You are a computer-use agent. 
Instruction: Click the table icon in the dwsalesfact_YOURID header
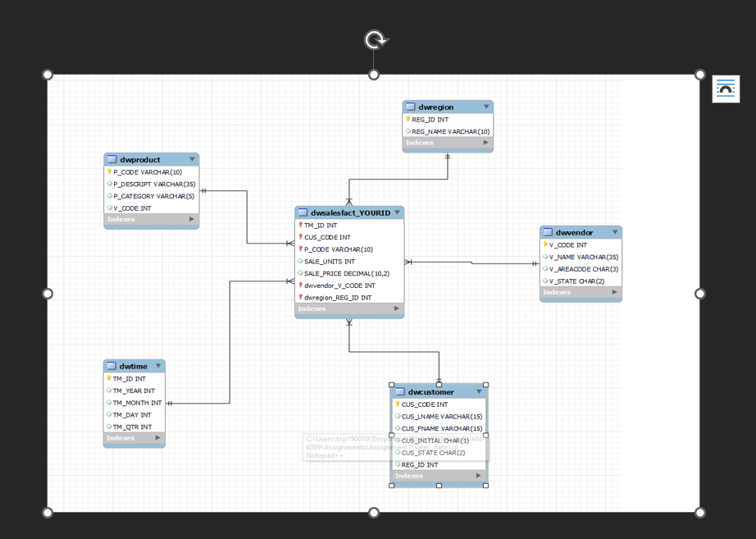pyautogui.click(x=303, y=212)
